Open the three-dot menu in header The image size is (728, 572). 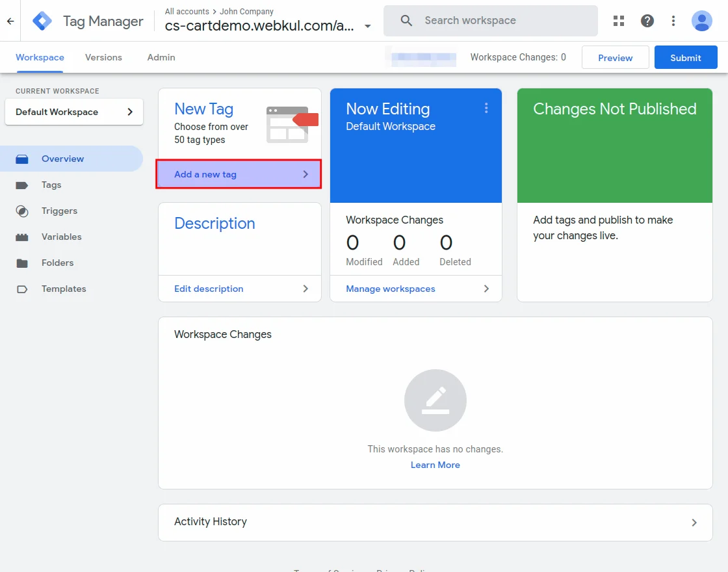(673, 21)
